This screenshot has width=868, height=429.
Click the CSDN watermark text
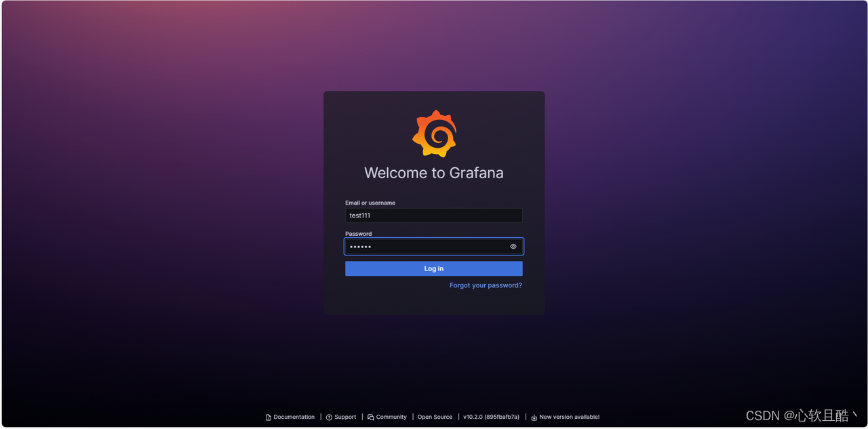[x=804, y=415]
